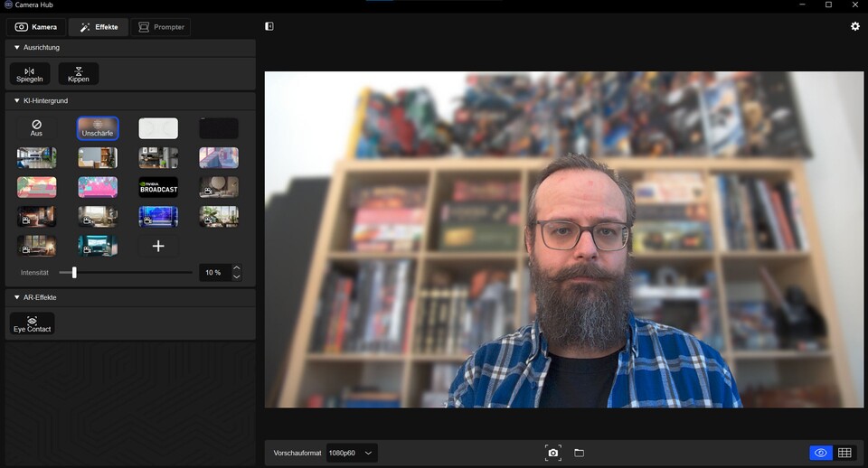The height and width of the screenshot is (468, 868).
Task: Turn off background with the Aus icon
Action: coord(36,127)
